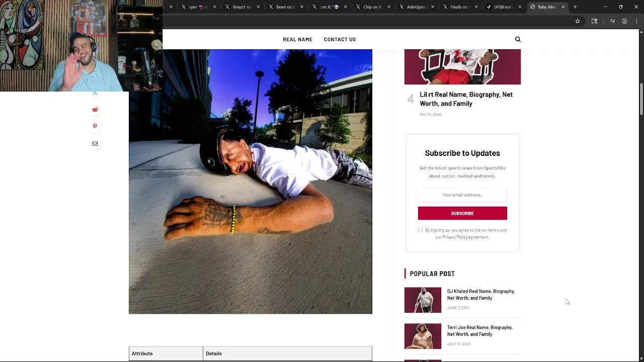644x362 pixels.
Task: Close the 'ryan' X tab
Action: point(215,7)
